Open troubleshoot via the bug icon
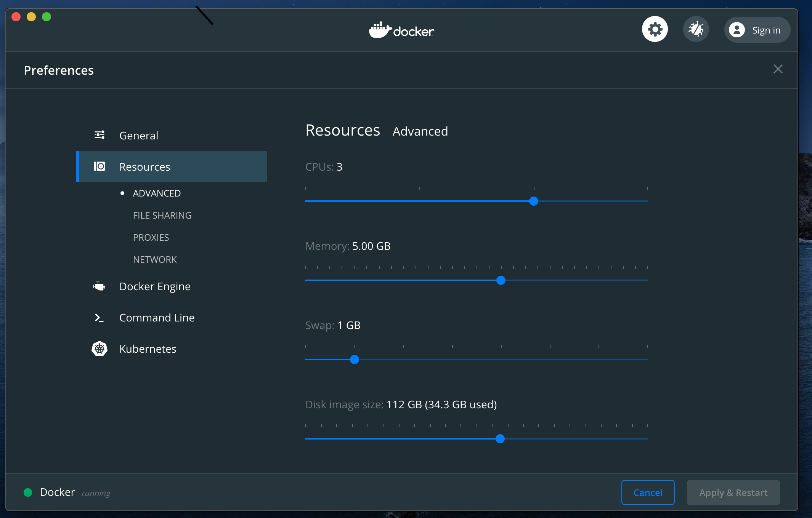 pos(696,29)
